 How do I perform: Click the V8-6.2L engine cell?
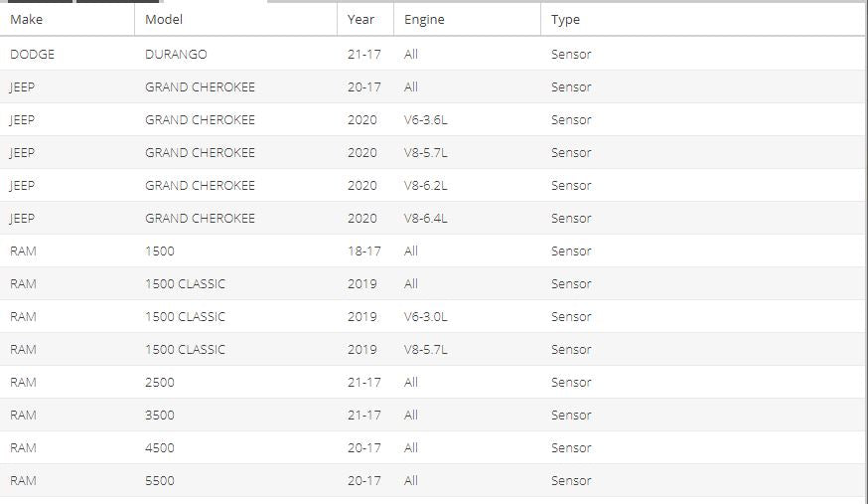coord(426,185)
